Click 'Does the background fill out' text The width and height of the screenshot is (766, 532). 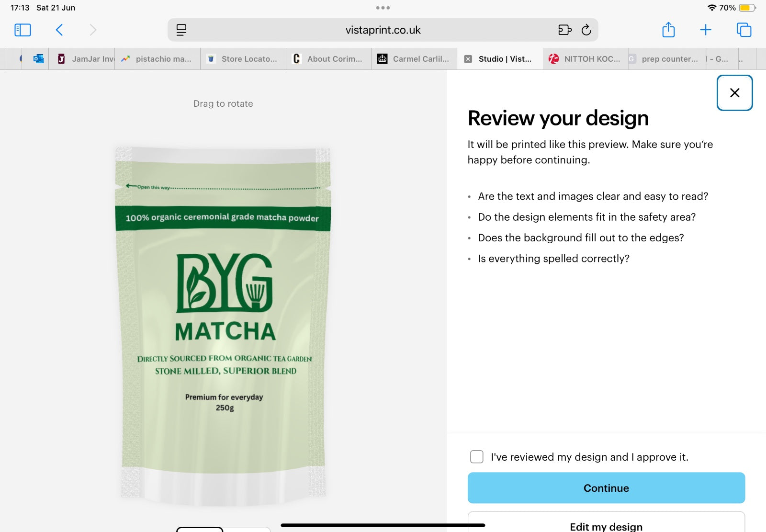pos(581,238)
